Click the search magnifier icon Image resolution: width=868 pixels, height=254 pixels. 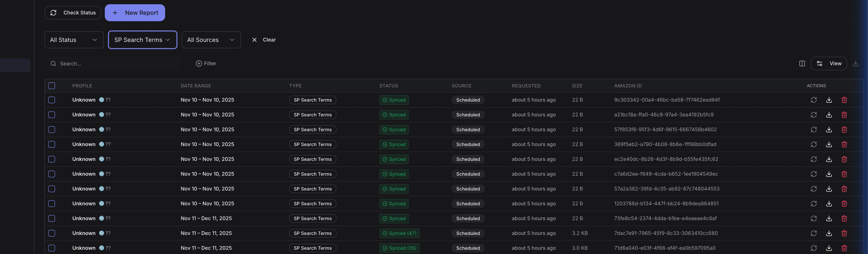(53, 63)
